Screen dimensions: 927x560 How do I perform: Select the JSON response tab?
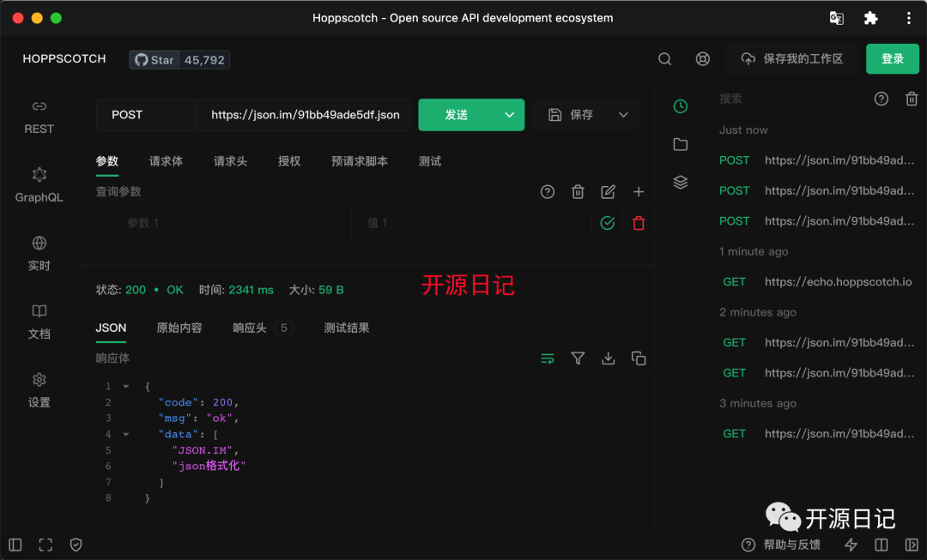tap(111, 328)
